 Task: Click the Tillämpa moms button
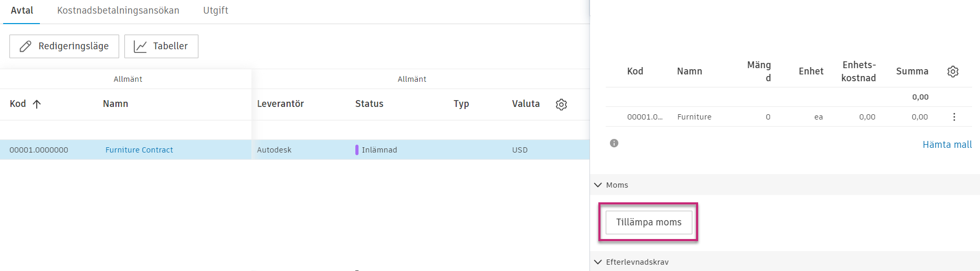pos(649,222)
